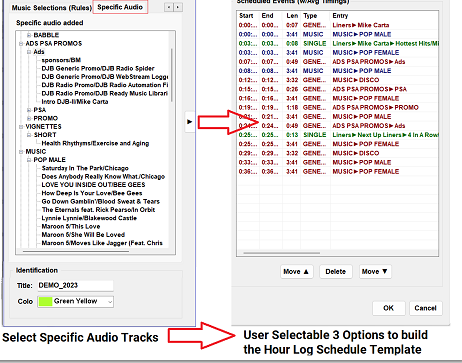Click the Delete button
Viewport: 462px width, 363px height.
tap(335, 272)
